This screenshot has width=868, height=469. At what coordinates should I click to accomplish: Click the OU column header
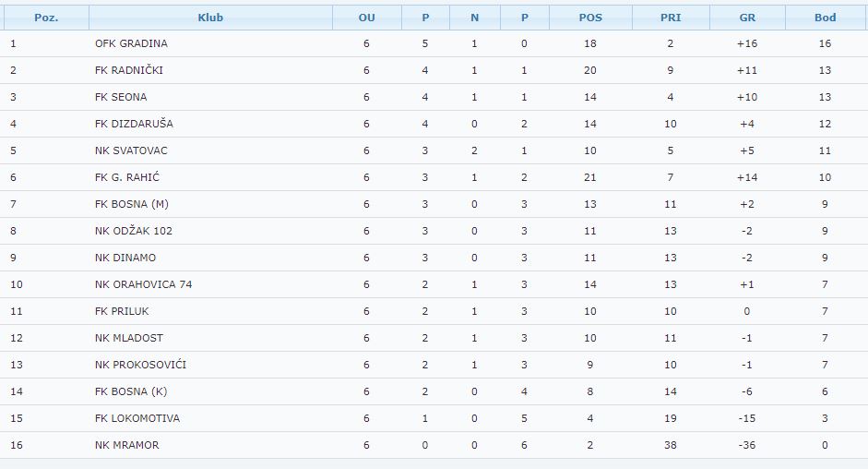(366, 18)
